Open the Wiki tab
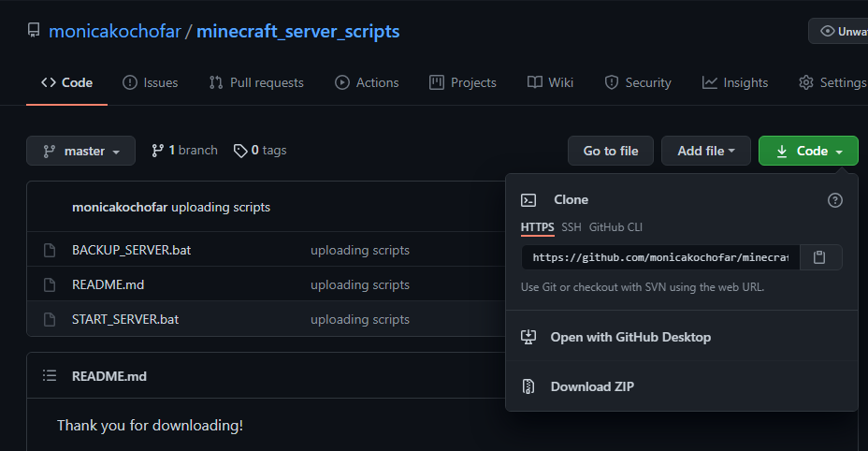The height and width of the screenshot is (451, 868). (x=550, y=82)
